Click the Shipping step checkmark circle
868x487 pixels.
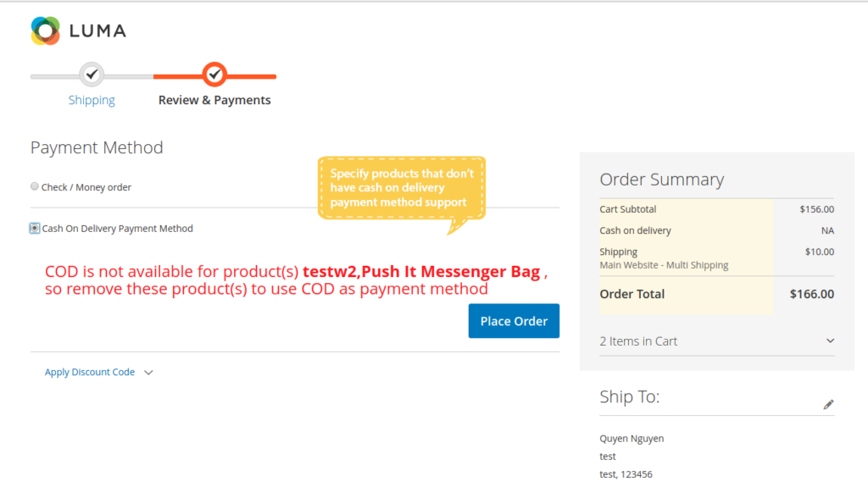click(x=92, y=75)
